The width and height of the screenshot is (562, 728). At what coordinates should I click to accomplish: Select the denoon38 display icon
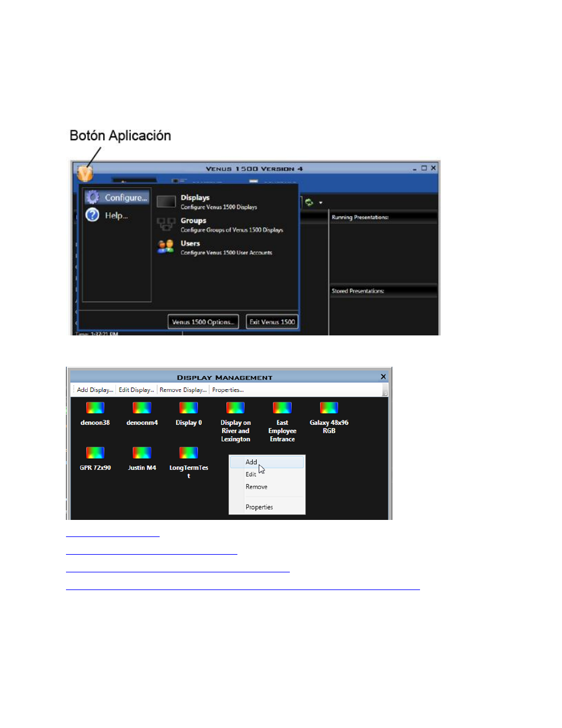[x=95, y=407]
